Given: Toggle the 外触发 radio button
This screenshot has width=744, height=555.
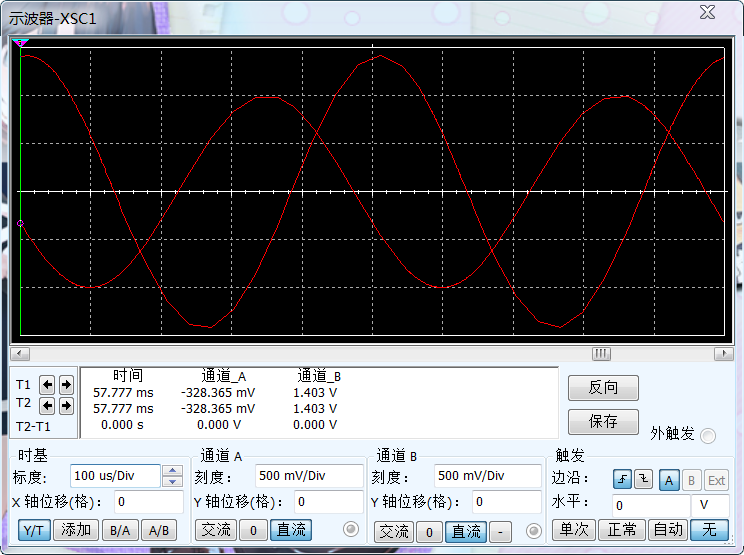Looking at the screenshot, I should [x=708, y=435].
